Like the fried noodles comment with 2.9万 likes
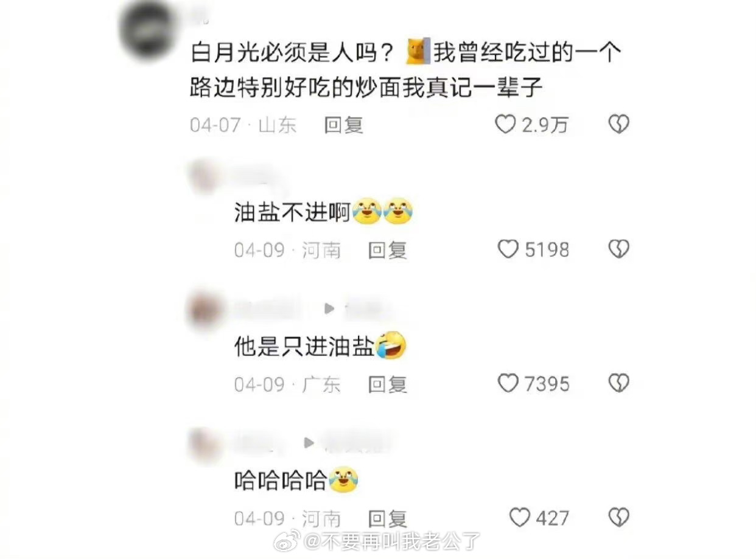The image size is (756, 559). pos(505,125)
